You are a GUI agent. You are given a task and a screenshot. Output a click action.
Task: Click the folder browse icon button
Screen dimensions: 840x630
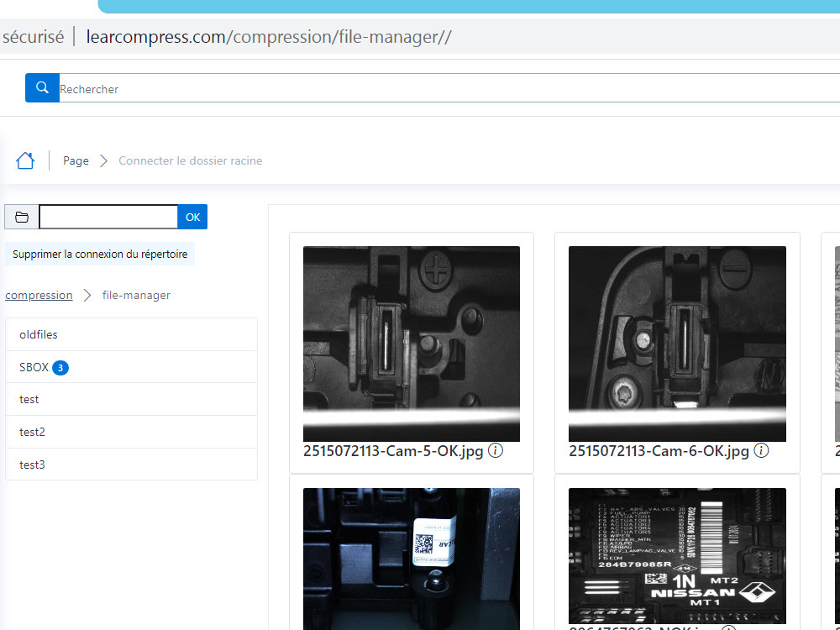pos(22,217)
